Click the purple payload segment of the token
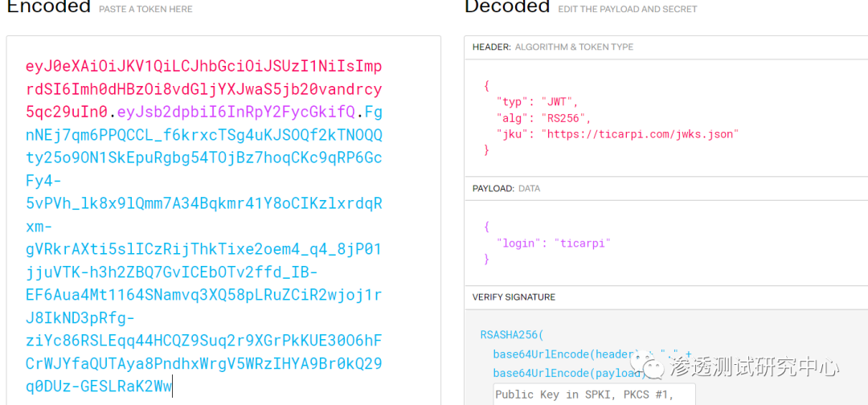Image resolution: width=868 pixels, height=405 pixels. [237, 112]
